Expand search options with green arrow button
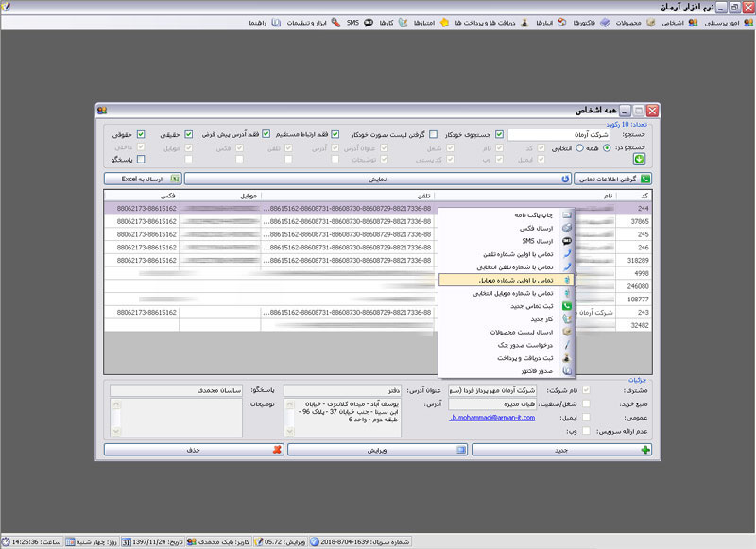The image size is (756, 549). 639,159
